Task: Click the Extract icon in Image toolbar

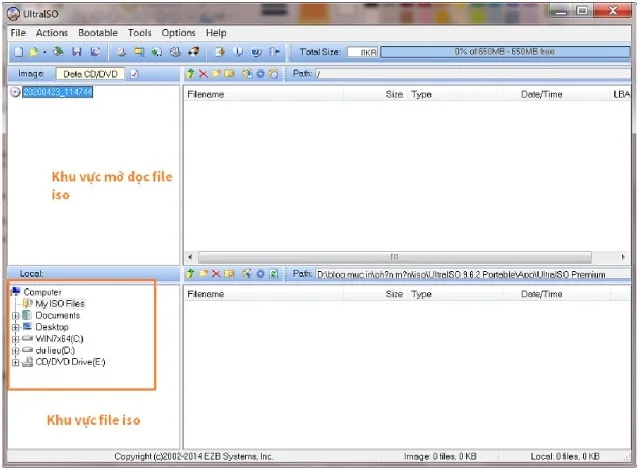Action: point(247,74)
